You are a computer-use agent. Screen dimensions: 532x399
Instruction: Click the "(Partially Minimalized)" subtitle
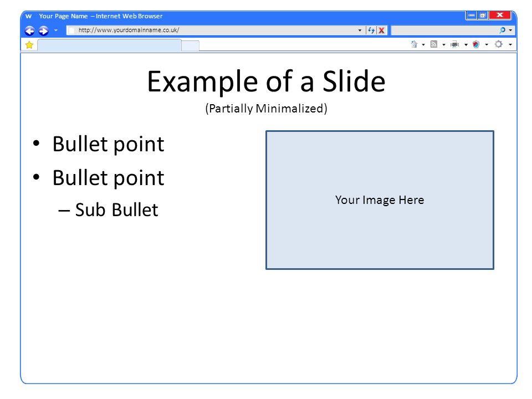267,109
